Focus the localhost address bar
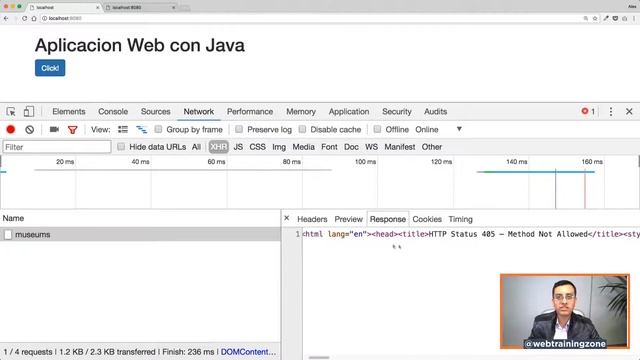640x360 pixels. click(310, 18)
